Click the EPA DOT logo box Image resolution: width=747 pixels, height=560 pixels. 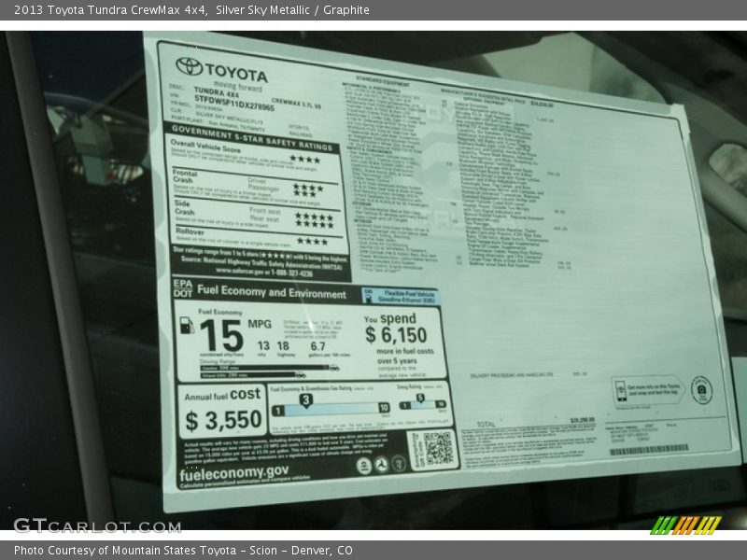pyautogui.click(x=183, y=288)
